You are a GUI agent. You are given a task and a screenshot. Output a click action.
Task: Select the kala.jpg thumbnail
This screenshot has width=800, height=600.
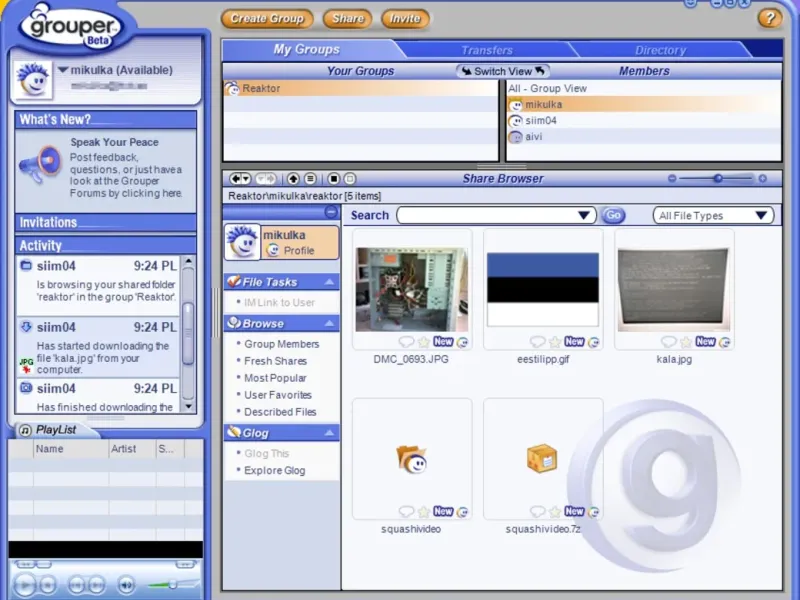[x=673, y=289]
